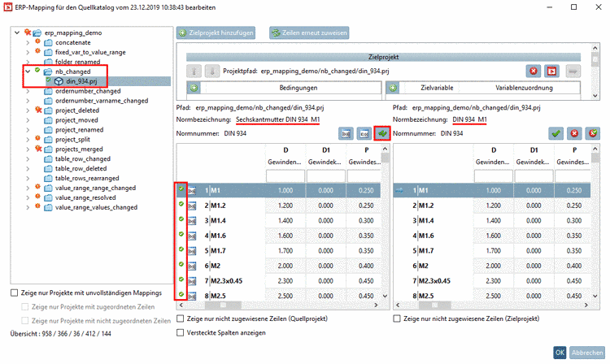Select row 5 M1.7 in the target table
The image size is (610, 364).
click(492, 251)
